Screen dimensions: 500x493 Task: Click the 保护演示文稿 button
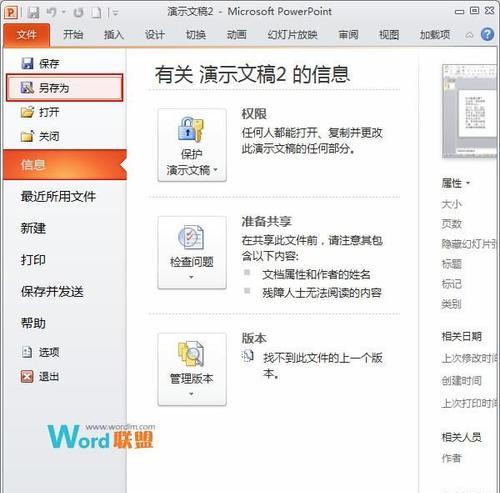click(192, 145)
